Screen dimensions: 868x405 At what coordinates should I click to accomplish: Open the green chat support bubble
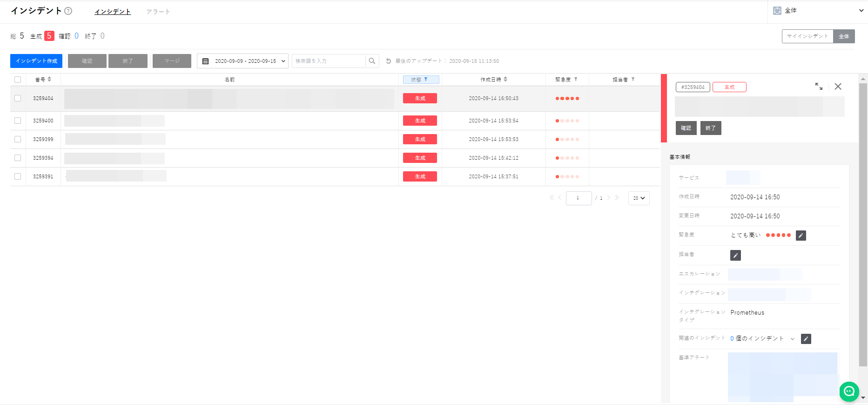point(849,391)
